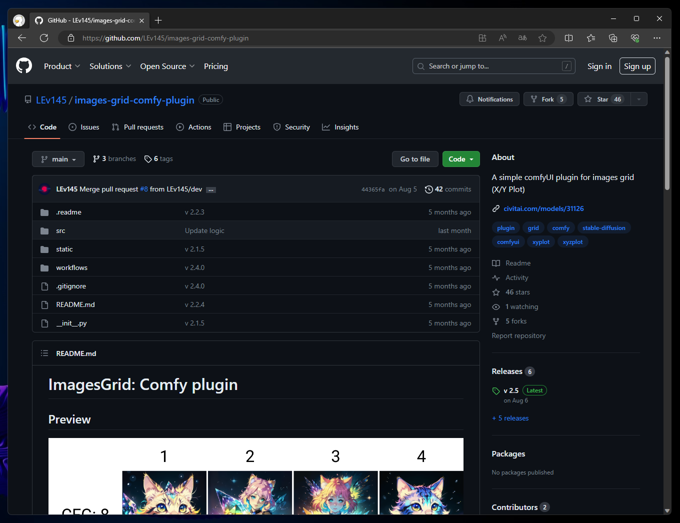
Task: Select the Code tab
Action: 42,127
